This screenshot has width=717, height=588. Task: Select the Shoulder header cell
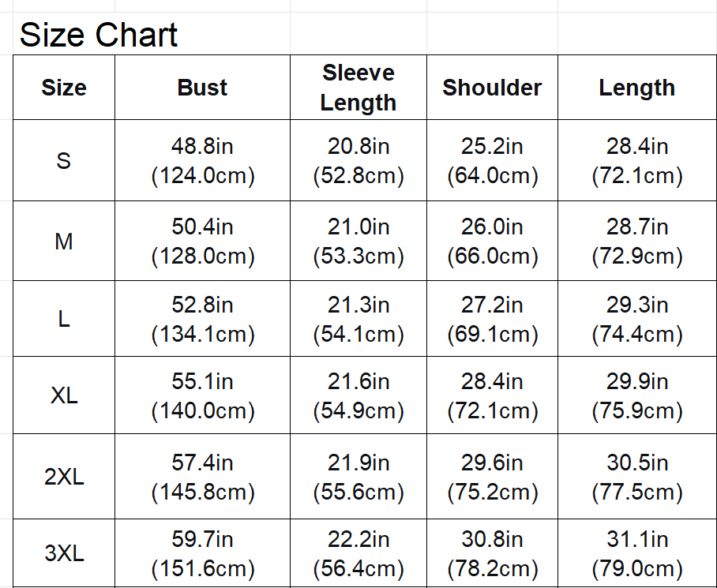coord(492,88)
